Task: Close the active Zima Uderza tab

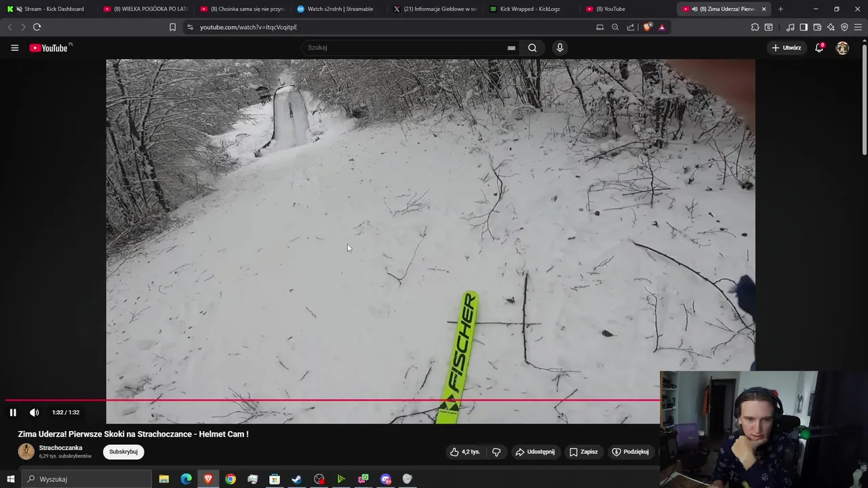Action: (x=764, y=9)
